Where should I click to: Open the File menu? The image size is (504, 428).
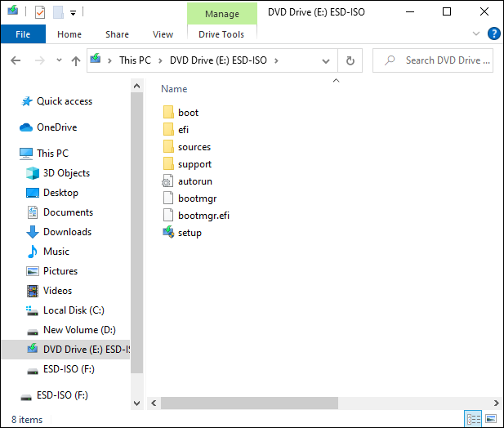[x=23, y=34]
